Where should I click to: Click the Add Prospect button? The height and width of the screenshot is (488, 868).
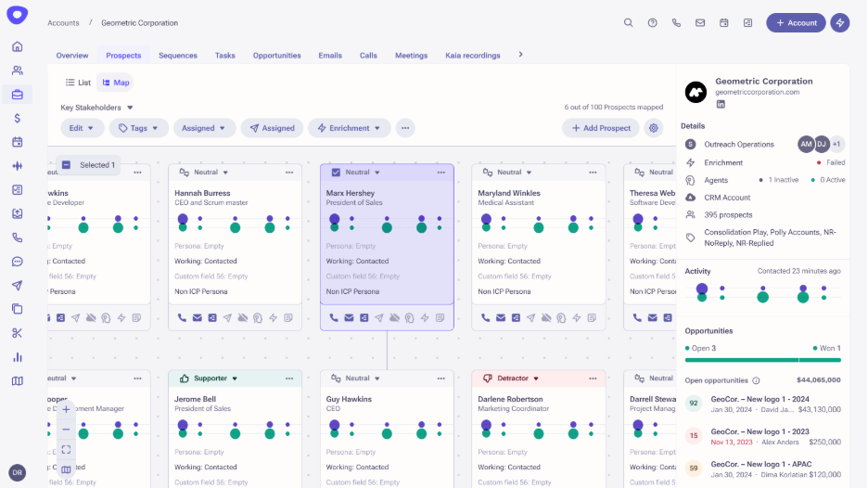pos(601,128)
